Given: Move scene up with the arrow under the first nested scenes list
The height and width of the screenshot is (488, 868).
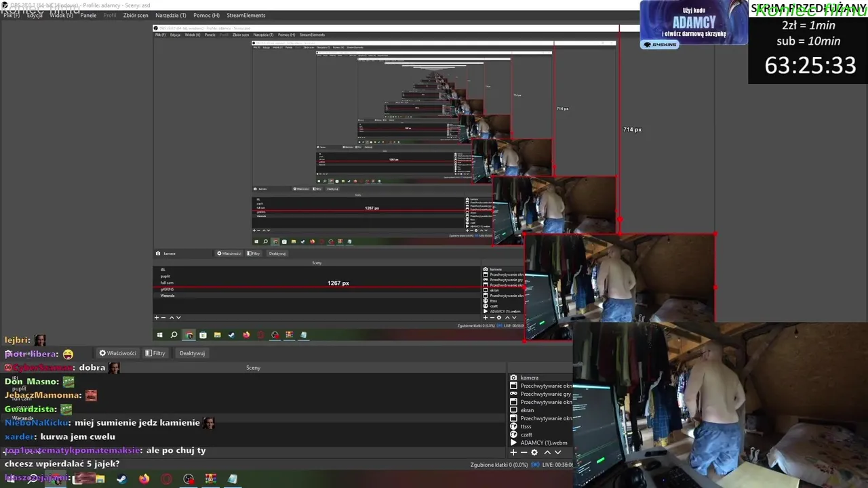Looking at the screenshot, I should (172, 317).
